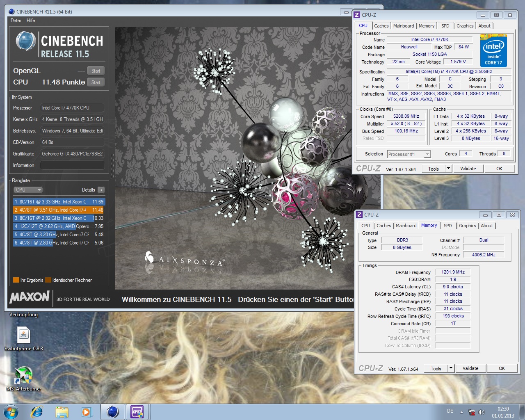The height and width of the screenshot is (420, 525).
Task: Click the Details arrow button in Rangliste
Action: [101, 190]
